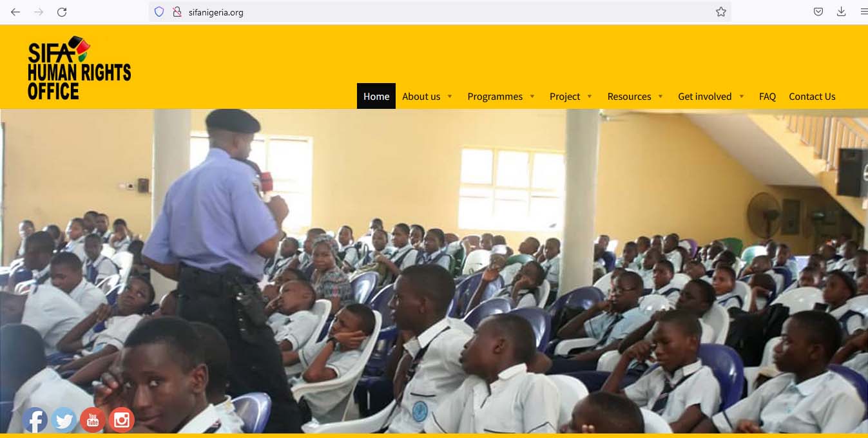This screenshot has height=438, width=868.
Task: Bookmark this page with star icon
Action: click(721, 12)
